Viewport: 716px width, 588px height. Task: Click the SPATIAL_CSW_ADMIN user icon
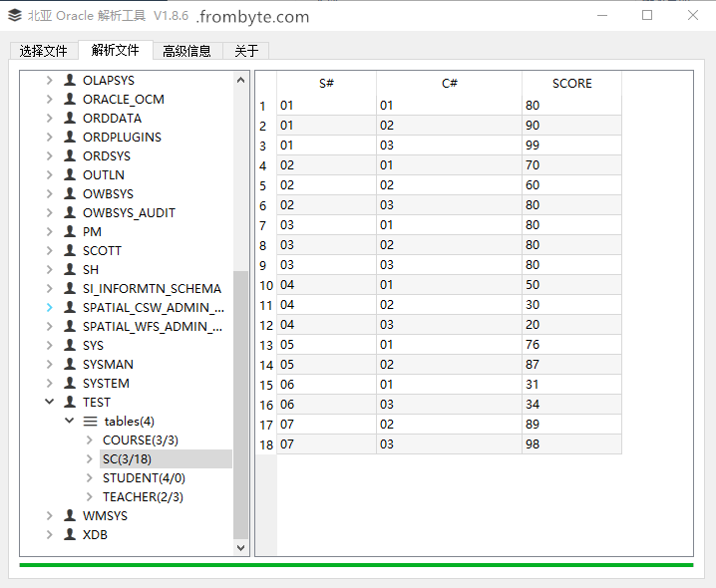point(70,307)
